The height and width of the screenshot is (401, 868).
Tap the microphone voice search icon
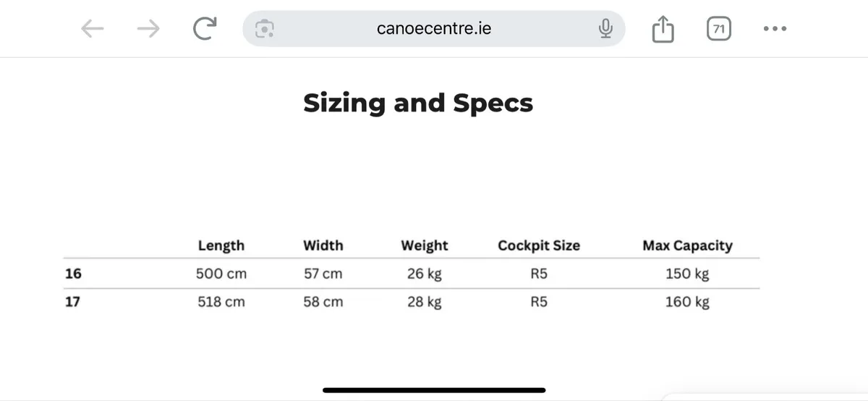coord(605,29)
